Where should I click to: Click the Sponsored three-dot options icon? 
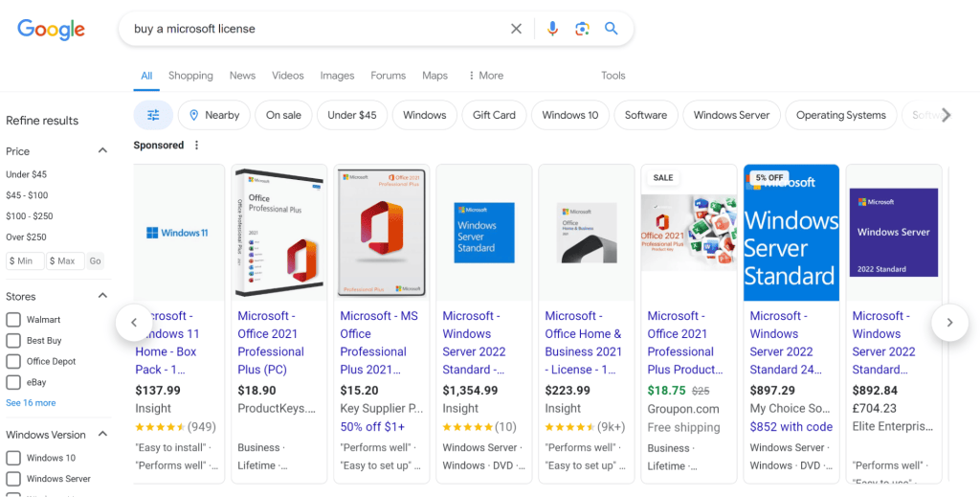197,146
